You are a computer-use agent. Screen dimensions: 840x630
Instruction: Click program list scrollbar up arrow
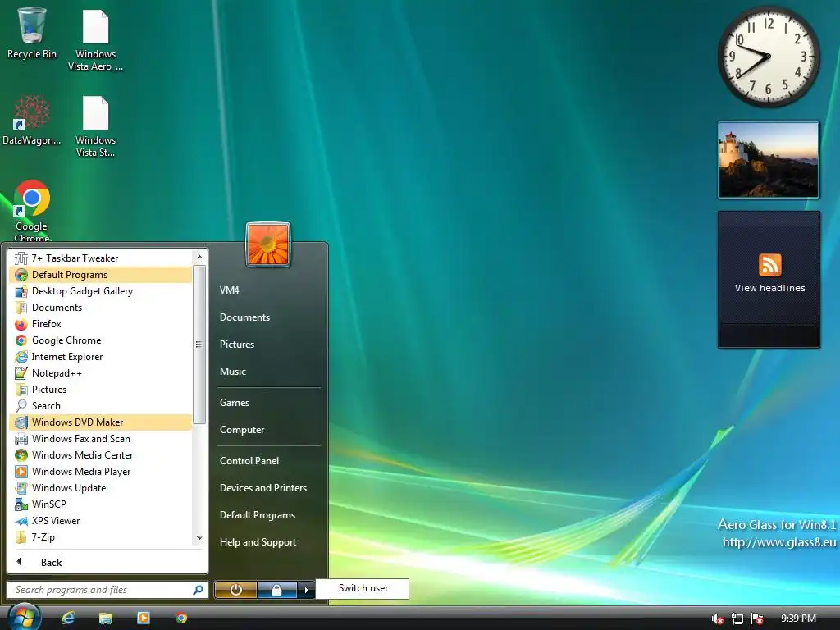(199, 257)
